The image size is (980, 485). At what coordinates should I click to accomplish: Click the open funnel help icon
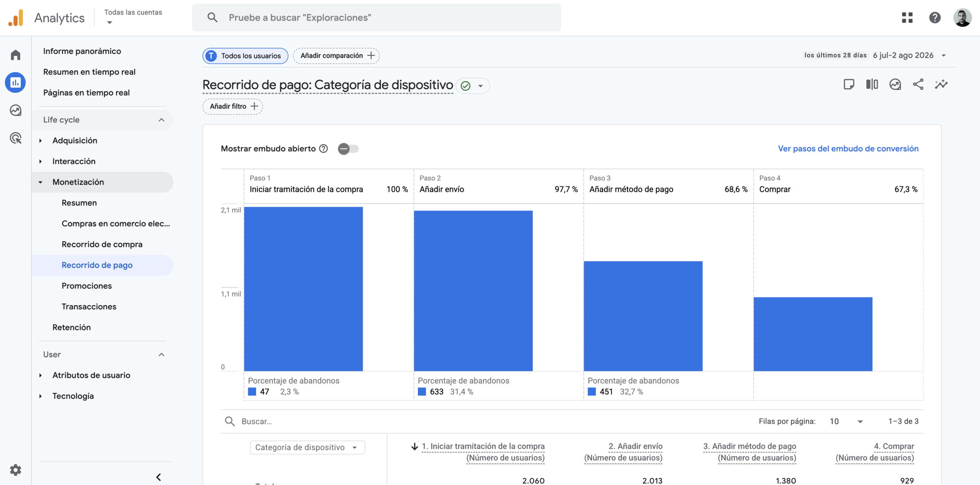[323, 149]
